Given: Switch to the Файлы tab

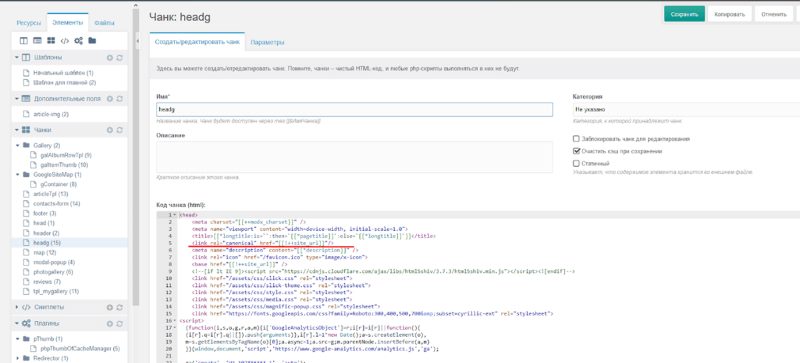Looking at the screenshot, I should click(x=105, y=23).
